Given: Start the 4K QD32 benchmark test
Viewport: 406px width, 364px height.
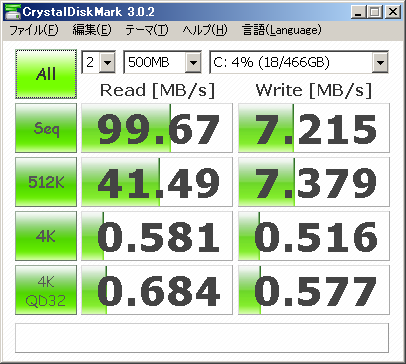Looking at the screenshot, I should click(x=46, y=290).
